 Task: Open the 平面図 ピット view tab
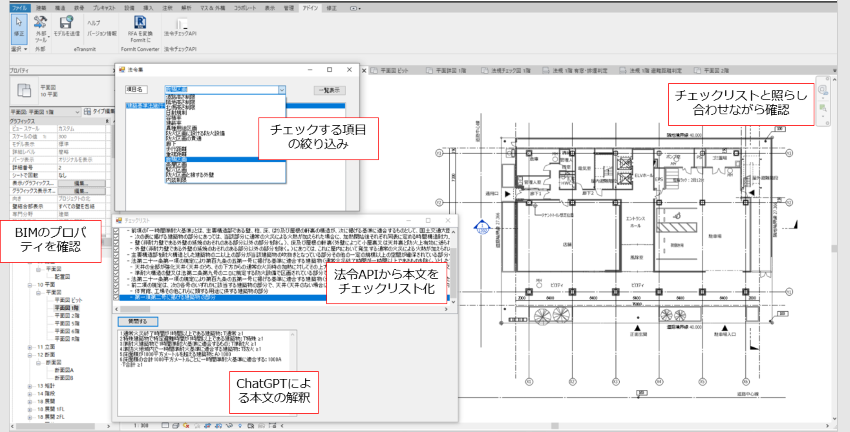[390, 70]
